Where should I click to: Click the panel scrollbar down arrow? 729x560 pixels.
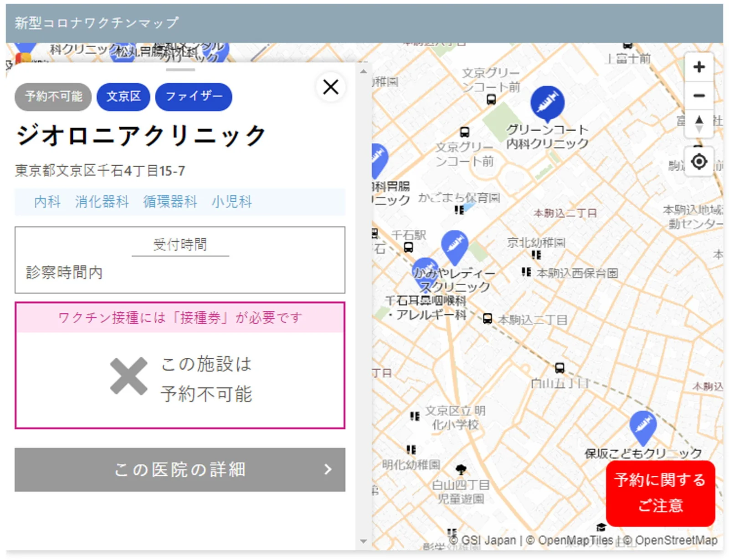363,541
